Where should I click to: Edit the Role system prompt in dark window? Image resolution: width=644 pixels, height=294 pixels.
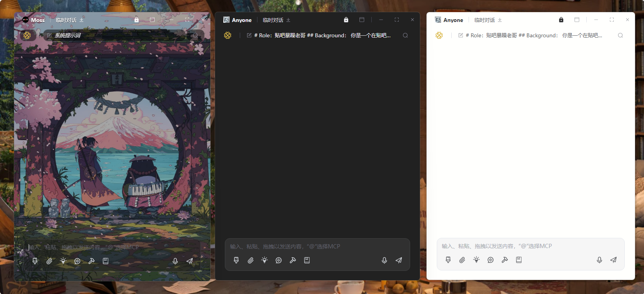pos(322,35)
